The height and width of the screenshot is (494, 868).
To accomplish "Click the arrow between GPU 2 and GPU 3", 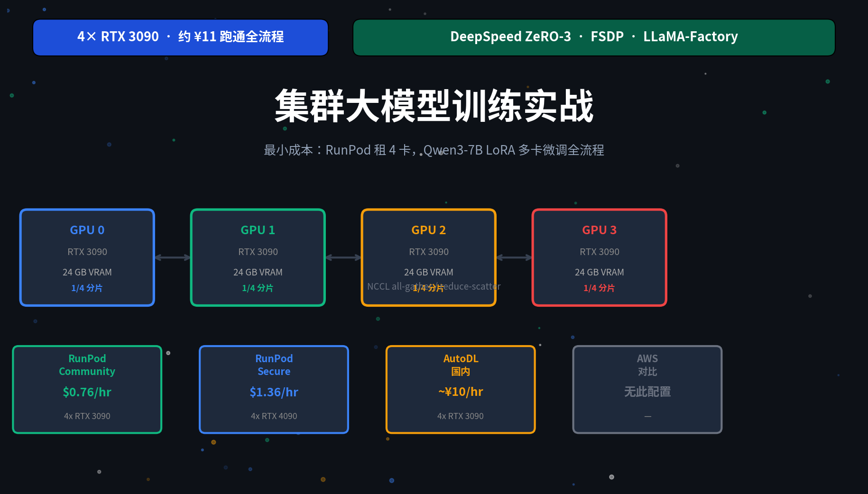I will click(x=514, y=257).
